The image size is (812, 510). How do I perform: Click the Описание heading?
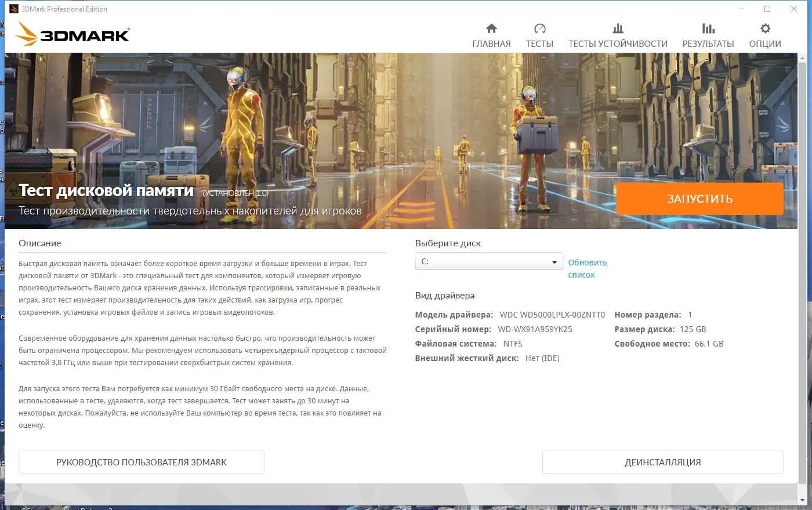40,243
